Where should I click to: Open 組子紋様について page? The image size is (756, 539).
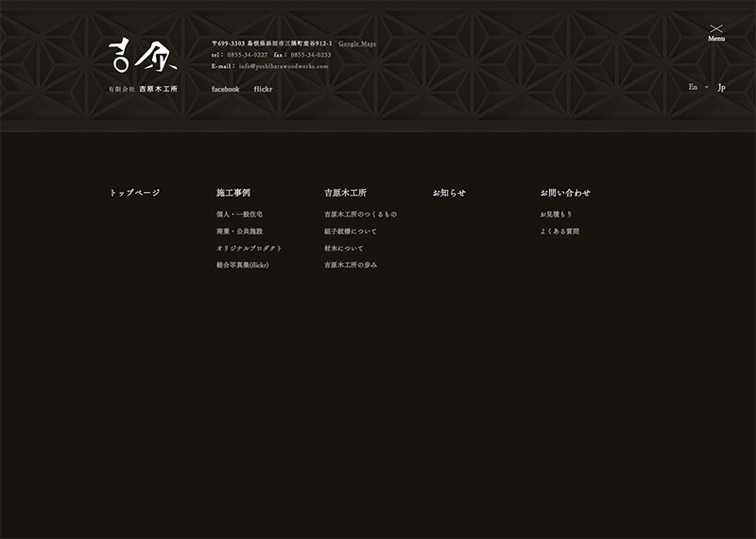[x=350, y=232]
